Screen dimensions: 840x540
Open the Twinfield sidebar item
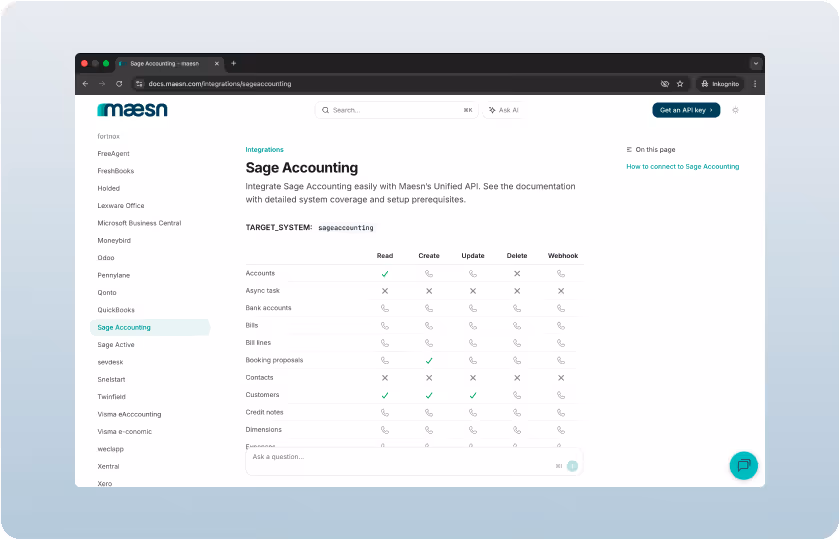(111, 397)
